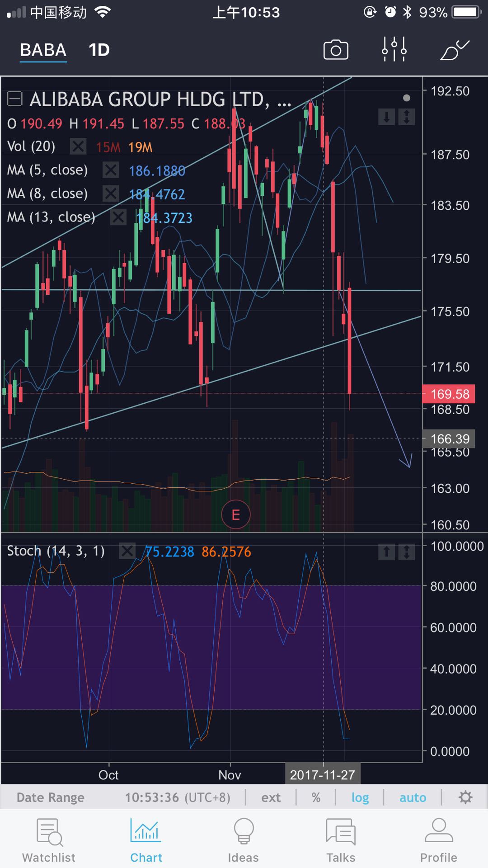Select the drawing brush tool icon
The image size is (488, 868).
455,50
